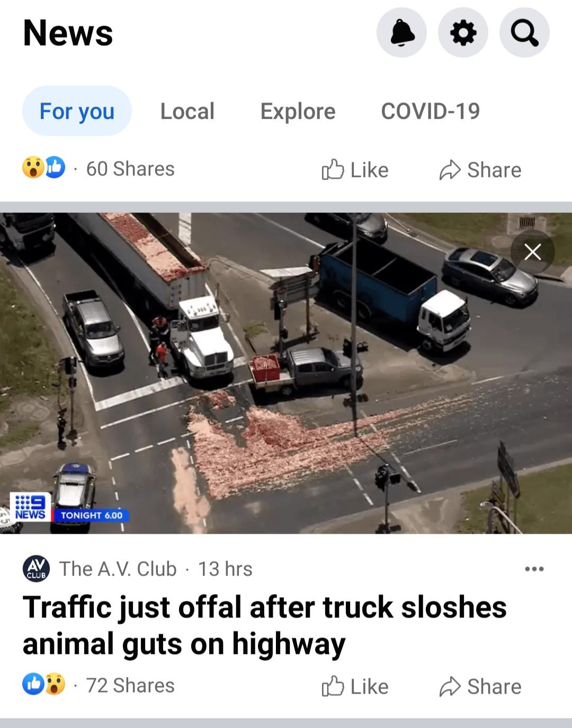Screen dimensions: 572x728
Task: View the 72 Shares count
Action: point(130,685)
